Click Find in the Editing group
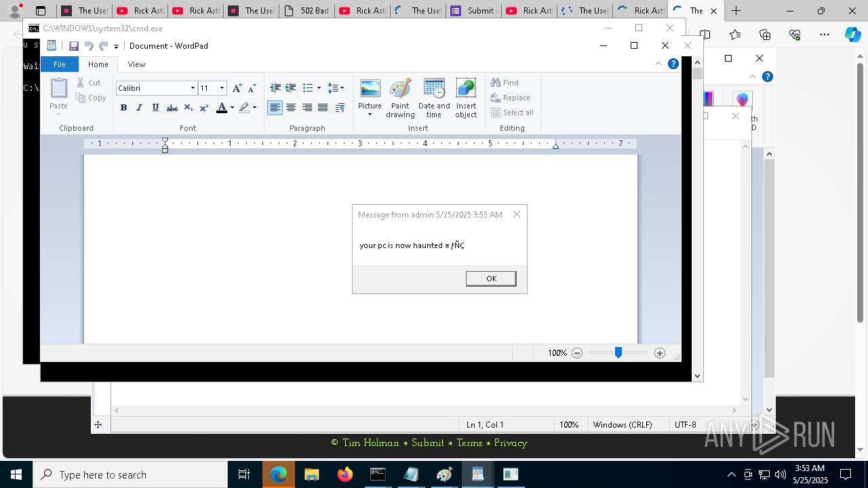 [505, 83]
